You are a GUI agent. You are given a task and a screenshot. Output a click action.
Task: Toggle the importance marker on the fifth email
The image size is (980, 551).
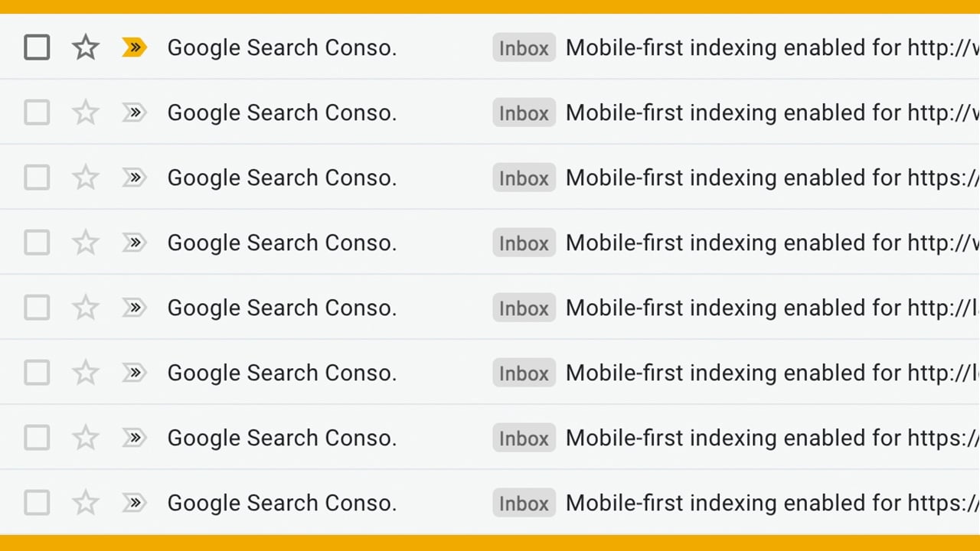[134, 308]
